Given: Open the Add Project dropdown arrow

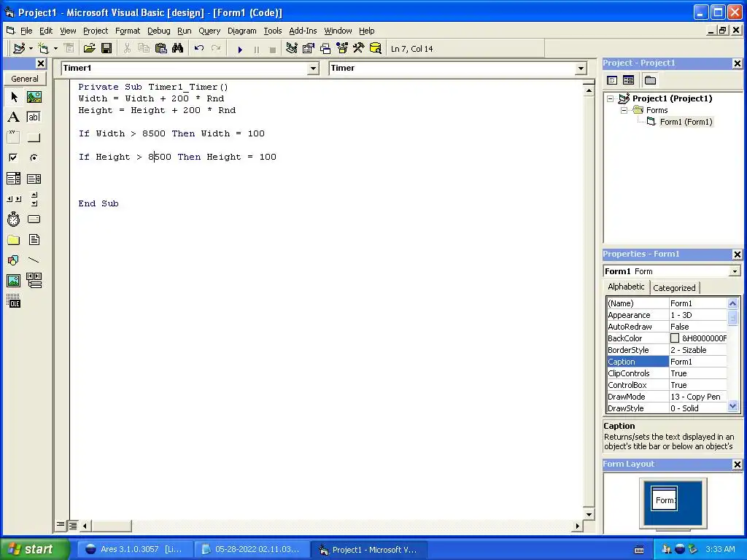Looking at the screenshot, I should (x=31, y=49).
